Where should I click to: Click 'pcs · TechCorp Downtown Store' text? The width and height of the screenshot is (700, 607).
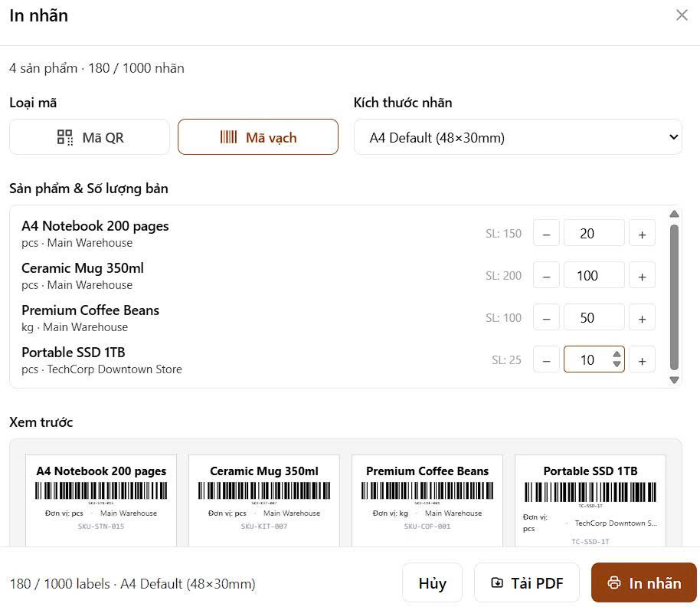[102, 369]
